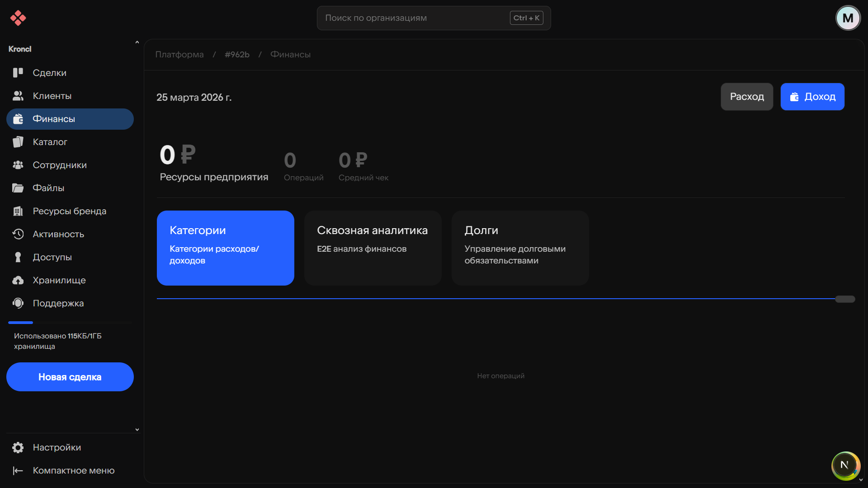Select the Сквозная аналитика card
This screenshot has height=488, width=868.
(x=373, y=248)
